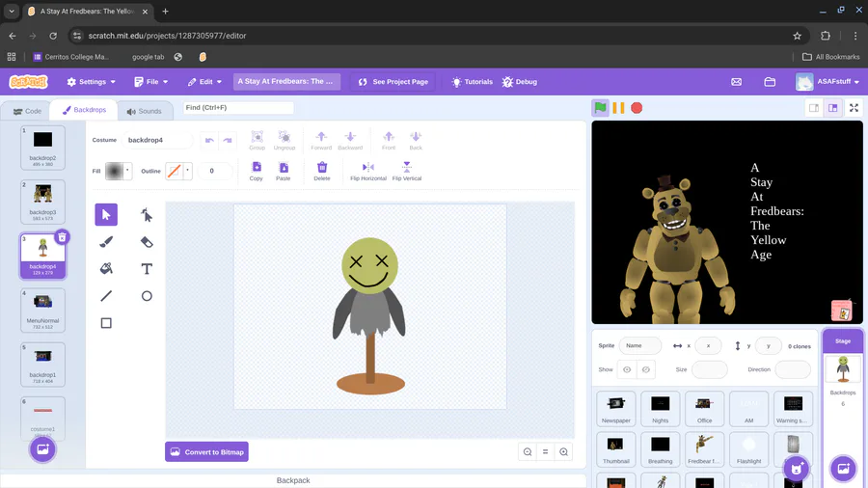Switch to large stage layout

click(832, 108)
